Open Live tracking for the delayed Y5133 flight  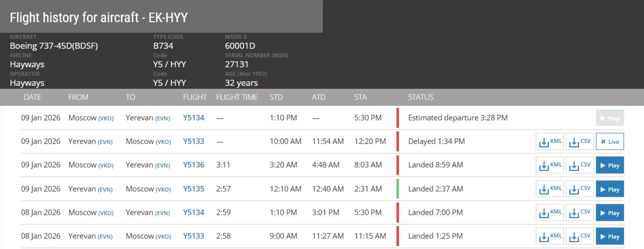[x=609, y=142]
